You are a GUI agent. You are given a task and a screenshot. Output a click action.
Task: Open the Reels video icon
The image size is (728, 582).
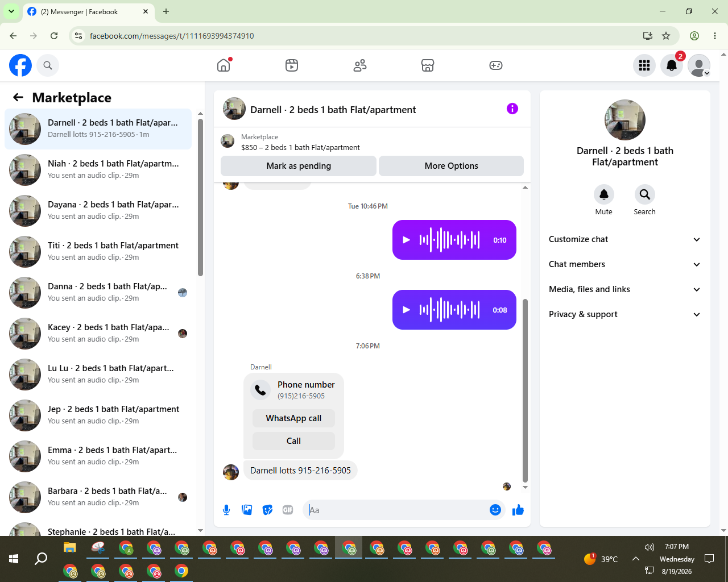coord(292,65)
